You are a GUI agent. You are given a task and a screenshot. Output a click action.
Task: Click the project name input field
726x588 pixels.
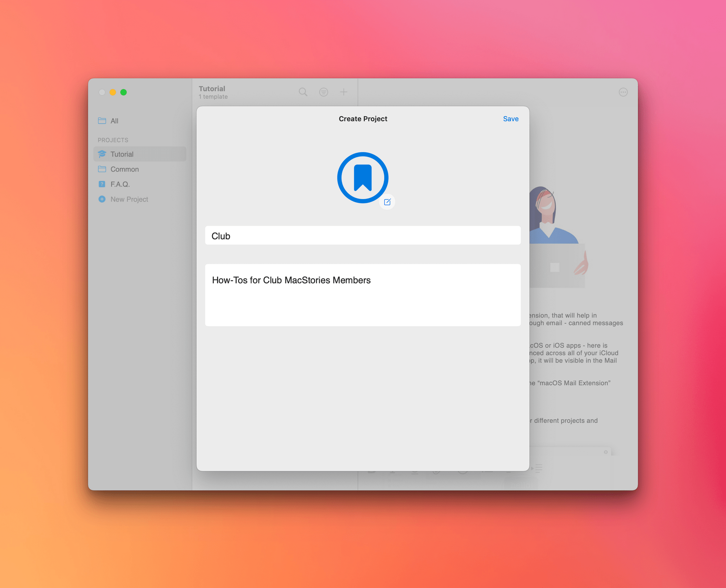pyautogui.click(x=363, y=235)
